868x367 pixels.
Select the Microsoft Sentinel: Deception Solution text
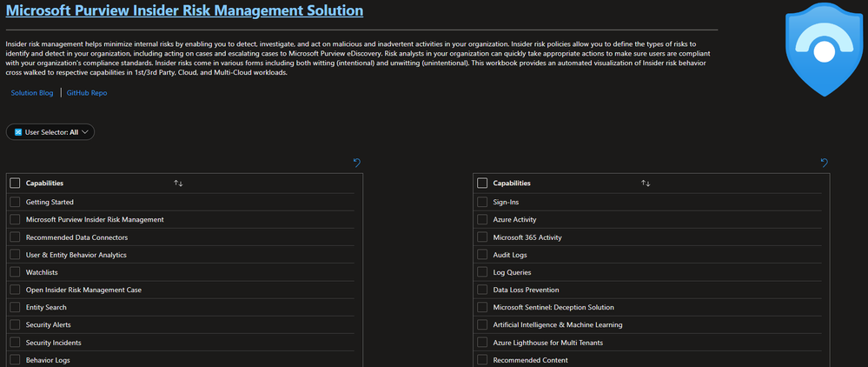click(553, 307)
